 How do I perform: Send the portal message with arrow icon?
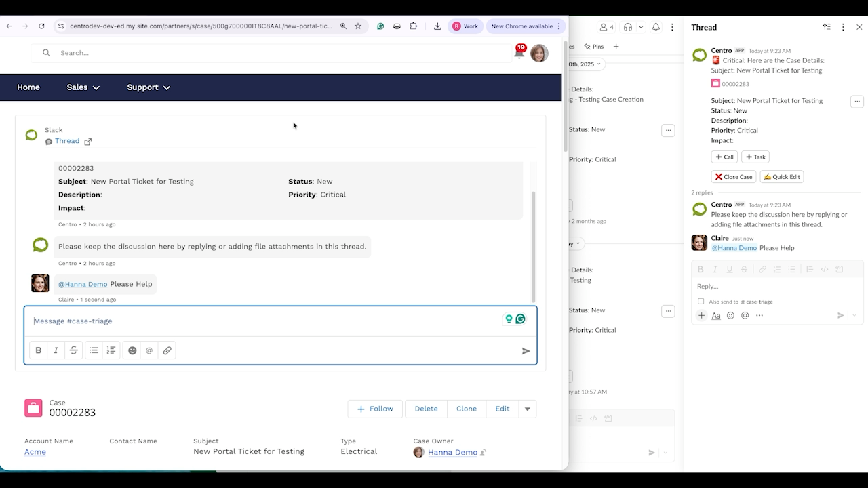(x=526, y=351)
